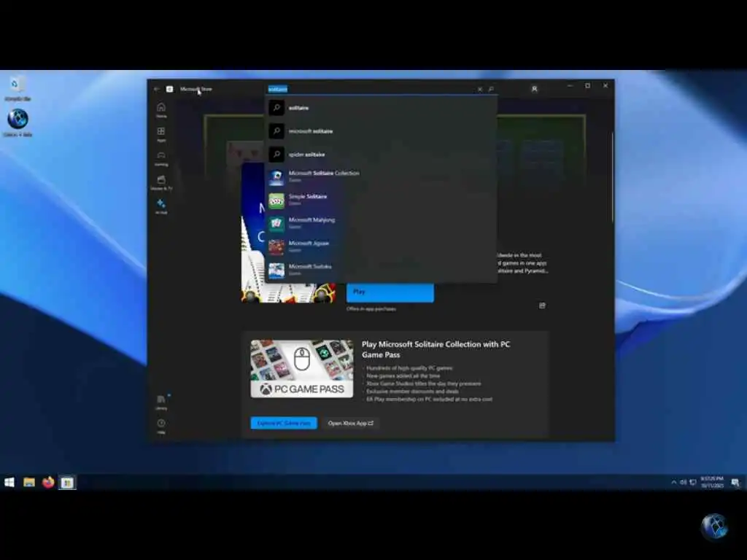Open the Apps section in sidebar
The width and height of the screenshot is (747, 560).
161,134
